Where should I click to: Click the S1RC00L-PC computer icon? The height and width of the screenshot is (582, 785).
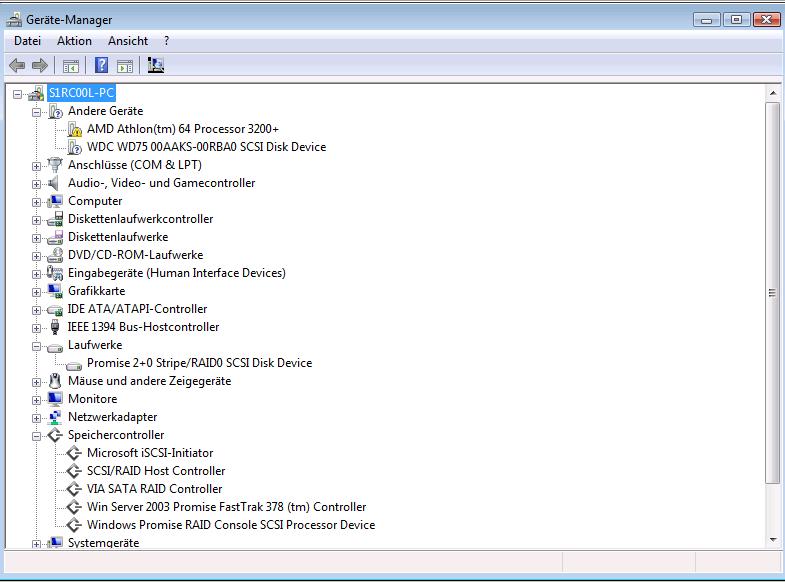click(36, 93)
